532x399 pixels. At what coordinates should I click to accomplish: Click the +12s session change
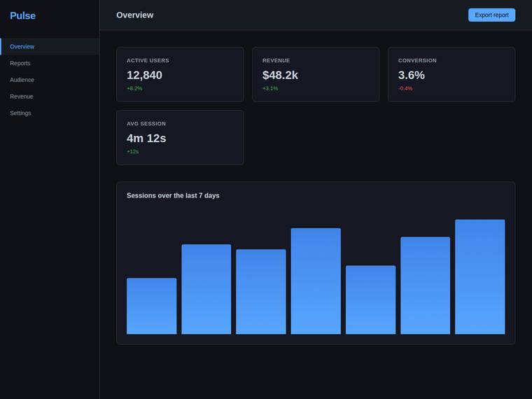point(133,151)
